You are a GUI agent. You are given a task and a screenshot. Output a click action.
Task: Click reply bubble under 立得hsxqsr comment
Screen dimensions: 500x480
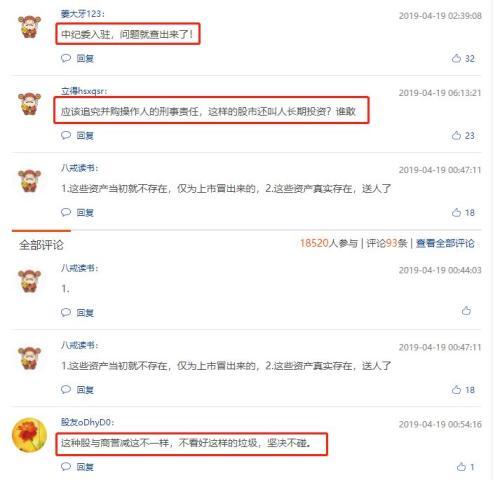click(66, 135)
